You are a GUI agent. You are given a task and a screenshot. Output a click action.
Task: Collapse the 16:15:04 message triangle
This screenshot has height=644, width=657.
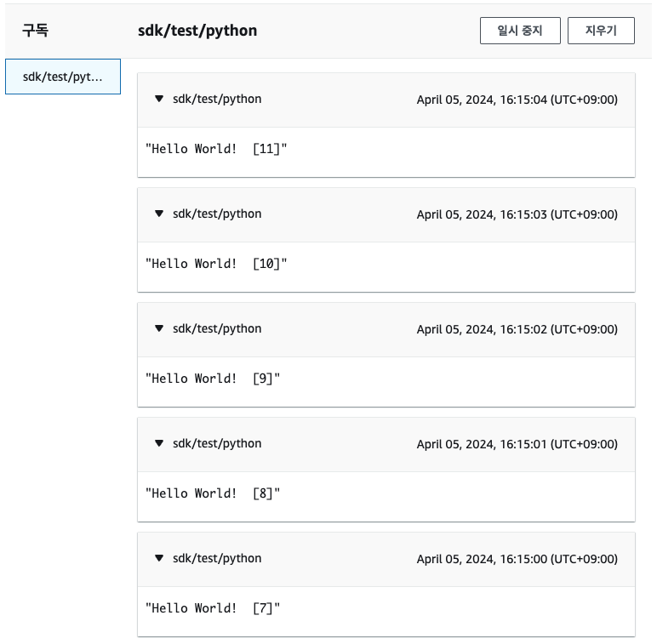[x=159, y=99]
